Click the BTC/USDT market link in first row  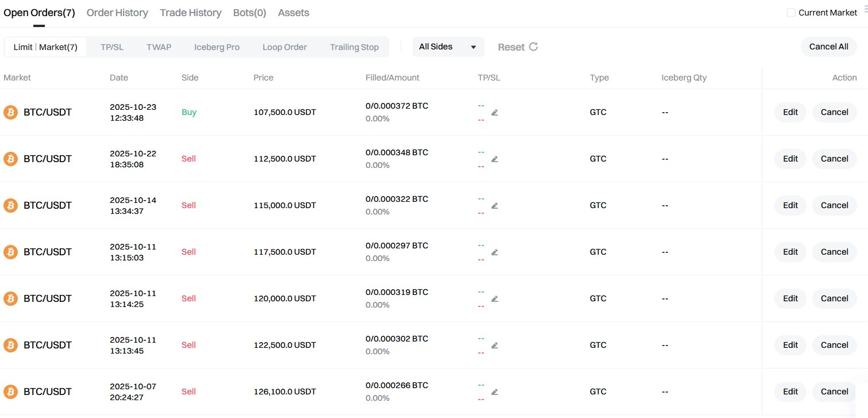(x=48, y=112)
